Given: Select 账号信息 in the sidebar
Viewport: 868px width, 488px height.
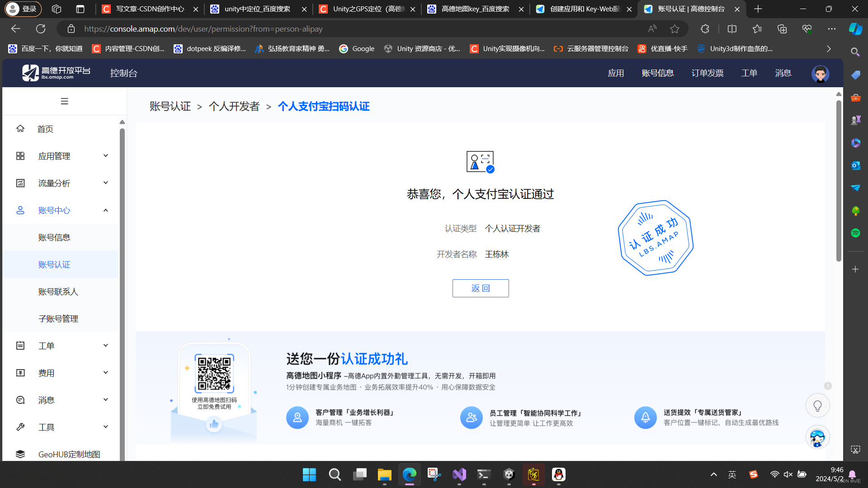Looking at the screenshot, I should click(x=54, y=237).
